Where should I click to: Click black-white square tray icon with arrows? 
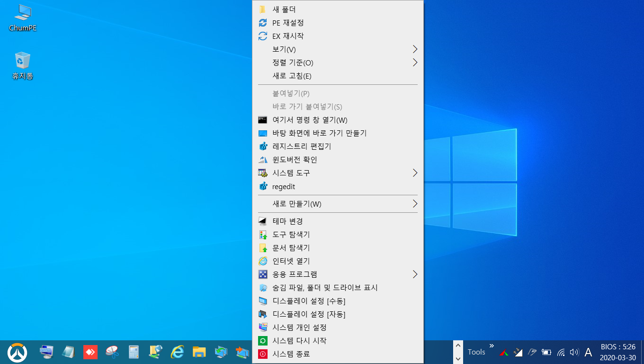tap(518, 352)
